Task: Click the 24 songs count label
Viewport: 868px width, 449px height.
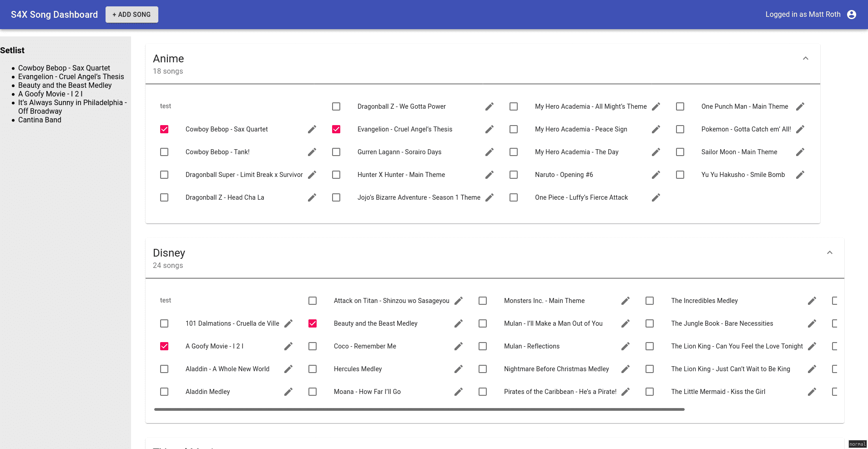Action: tap(168, 266)
